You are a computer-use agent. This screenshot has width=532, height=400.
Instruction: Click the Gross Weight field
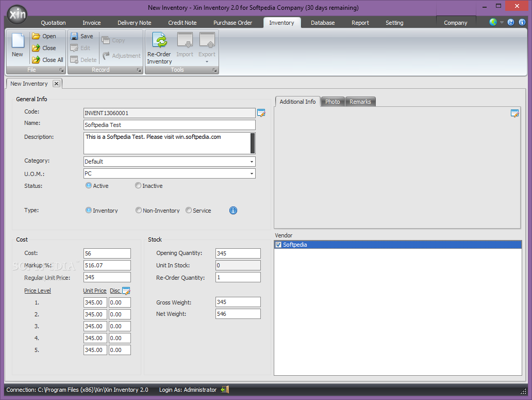click(238, 302)
